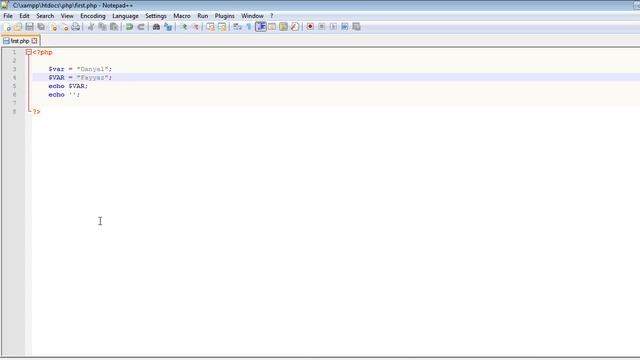Click line number 1 in margin
The image size is (640, 360).
coord(14,52)
